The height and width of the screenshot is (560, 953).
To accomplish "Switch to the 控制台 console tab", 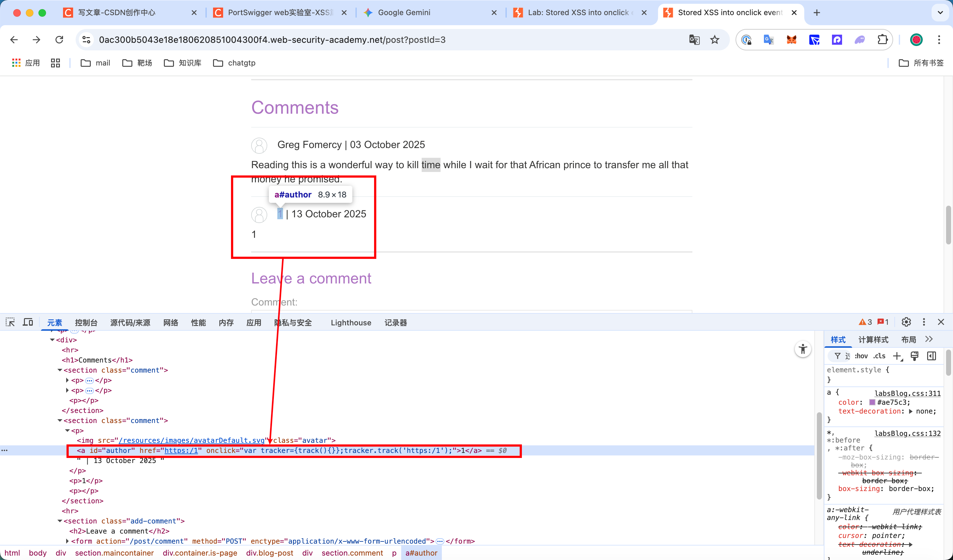I will point(86,323).
